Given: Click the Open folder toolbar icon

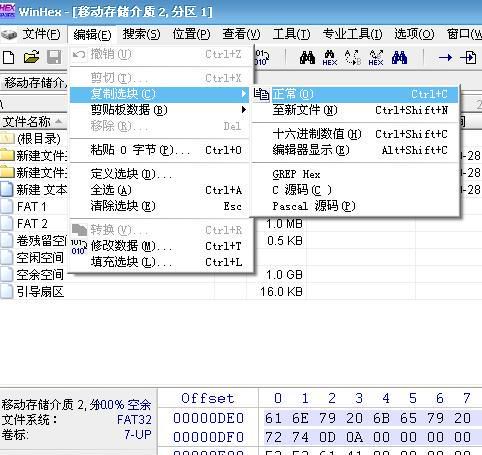Looking at the screenshot, I should pyautogui.click(x=32, y=58).
